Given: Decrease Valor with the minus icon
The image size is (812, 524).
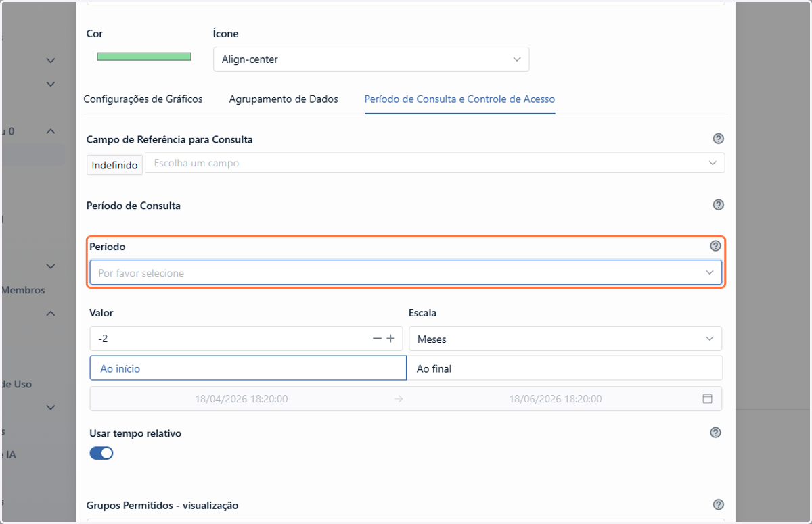Looking at the screenshot, I should tap(378, 339).
